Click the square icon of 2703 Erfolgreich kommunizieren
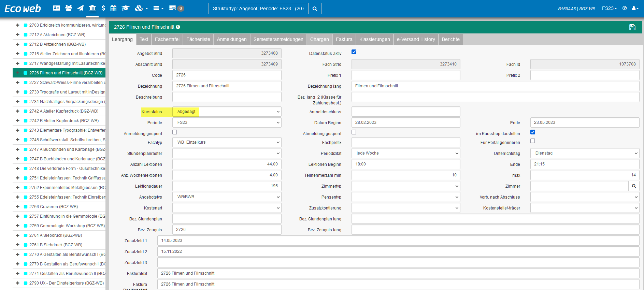644x290 pixels. click(x=26, y=25)
